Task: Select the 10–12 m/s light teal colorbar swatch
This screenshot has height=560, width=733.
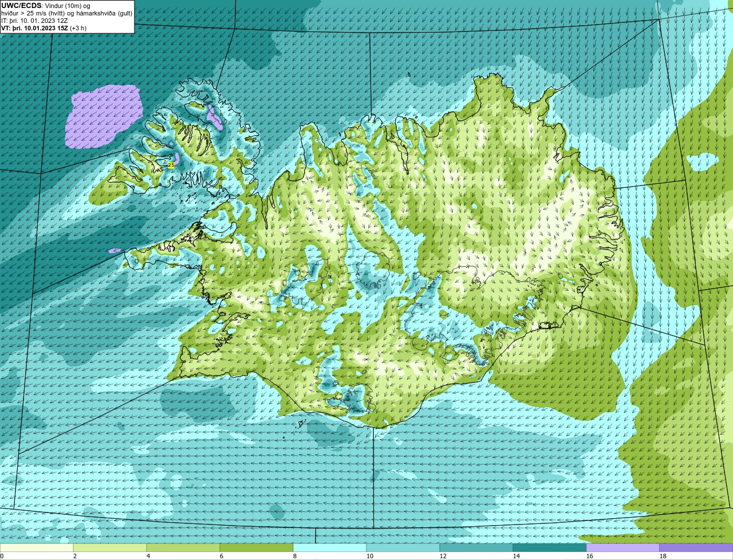Action: (403, 548)
